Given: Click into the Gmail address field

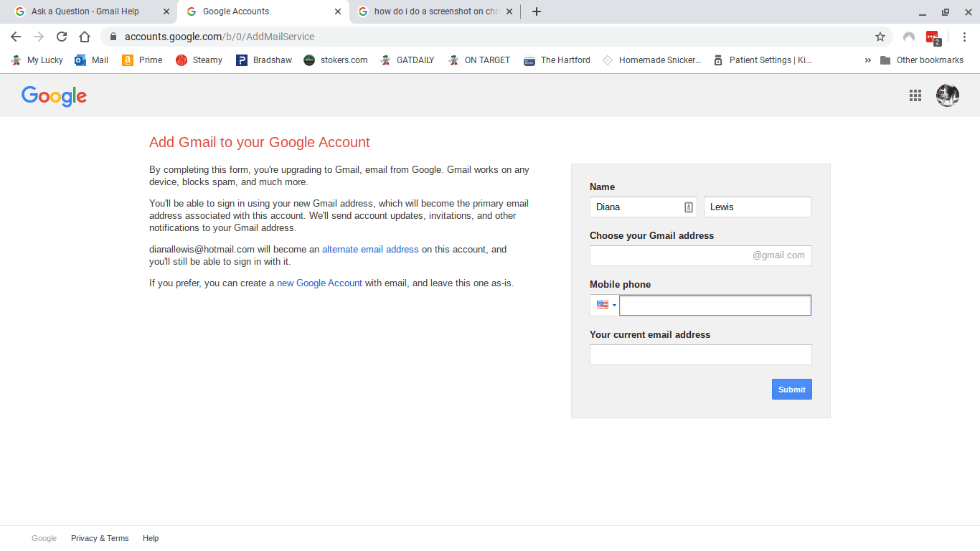Looking at the screenshot, I should (x=701, y=255).
